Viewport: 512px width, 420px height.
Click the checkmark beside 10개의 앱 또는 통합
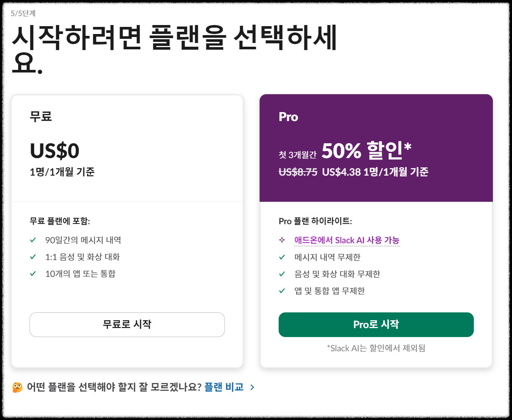click(x=33, y=274)
